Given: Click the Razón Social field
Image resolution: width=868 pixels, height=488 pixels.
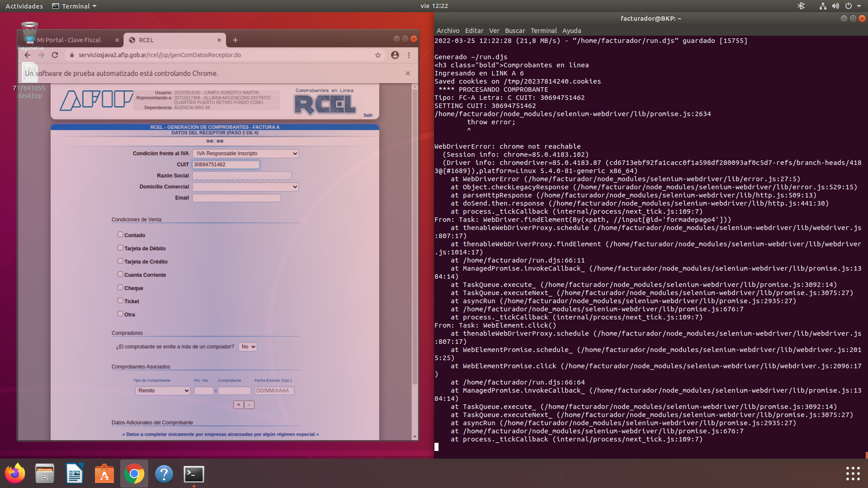Looking at the screenshot, I should tap(242, 176).
